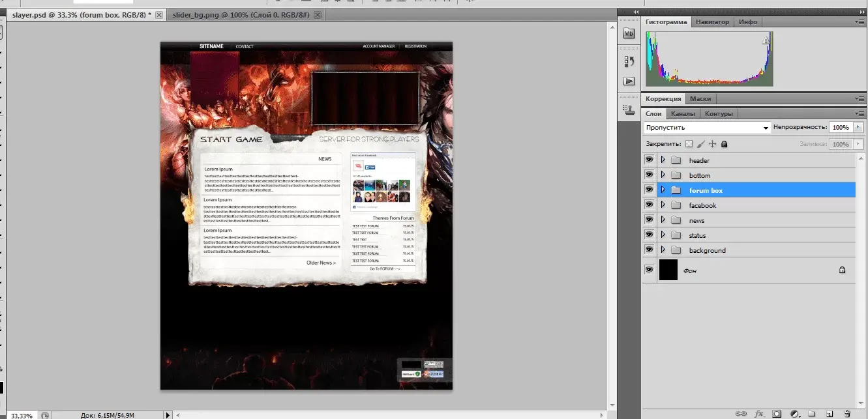
Task: Switch to the Навигатор tab
Action: (x=712, y=22)
